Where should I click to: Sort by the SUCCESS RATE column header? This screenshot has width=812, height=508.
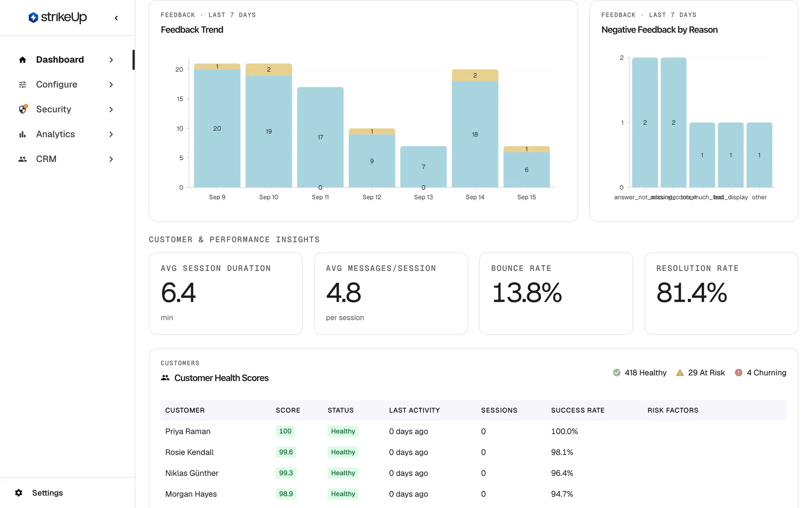click(x=577, y=410)
